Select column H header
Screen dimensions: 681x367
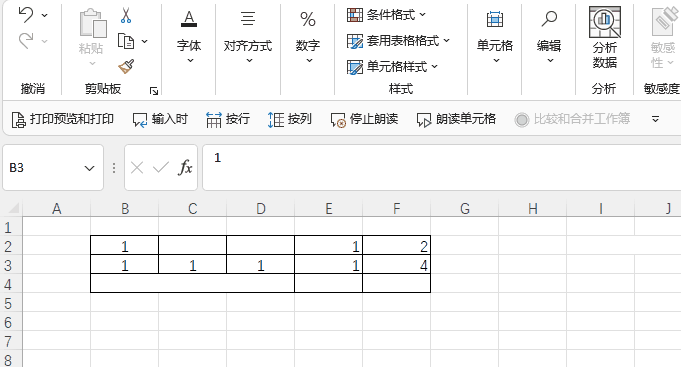pyautogui.click(x=532, y=209)
